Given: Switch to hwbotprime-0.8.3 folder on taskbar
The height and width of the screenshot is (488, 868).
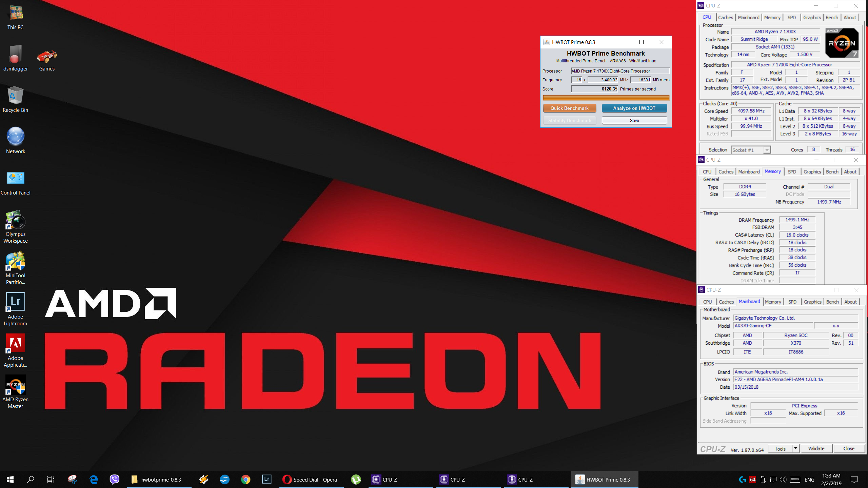Looking at the screenshot, I should [159, 480].
